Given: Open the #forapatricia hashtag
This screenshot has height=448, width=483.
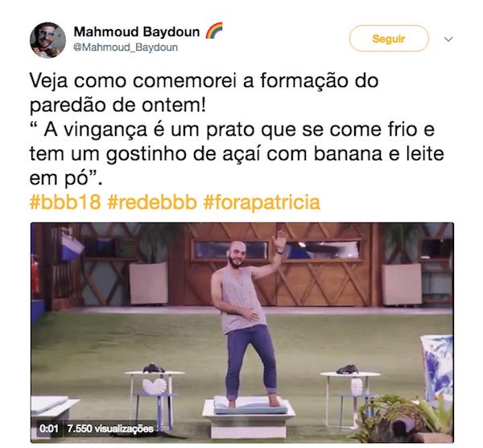Looking at the screenshot, I should pos(262,202).
